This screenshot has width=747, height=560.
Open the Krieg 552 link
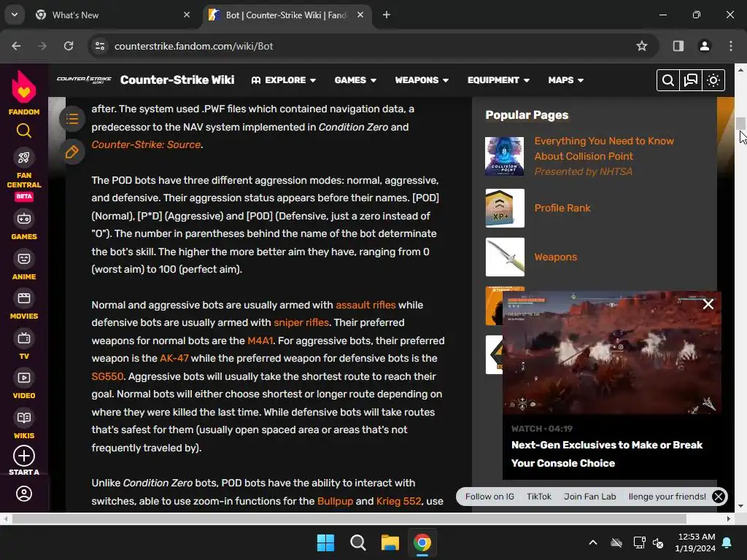[x=398, y=502]
